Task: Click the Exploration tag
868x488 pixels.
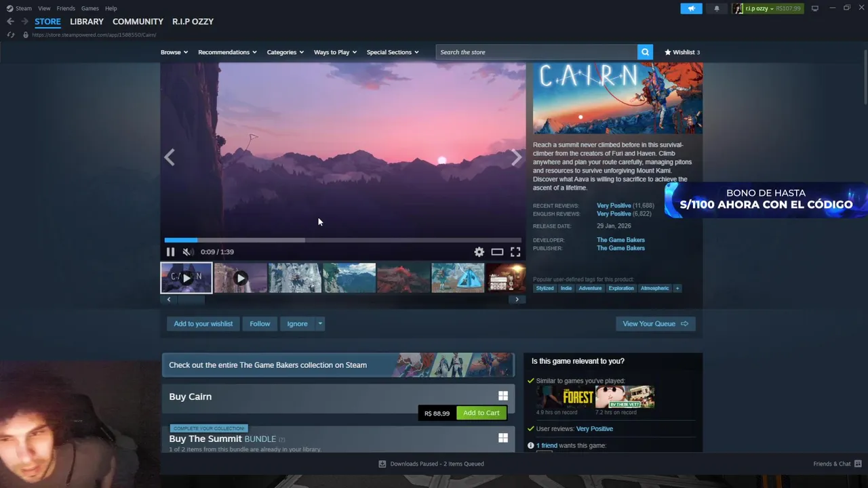Action: (621, 288)
